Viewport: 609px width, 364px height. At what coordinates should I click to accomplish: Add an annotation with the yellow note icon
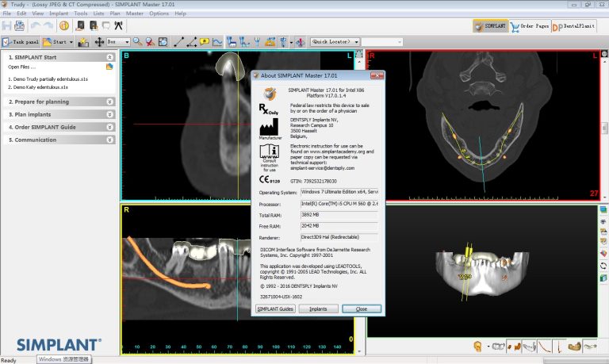point(205,41)
